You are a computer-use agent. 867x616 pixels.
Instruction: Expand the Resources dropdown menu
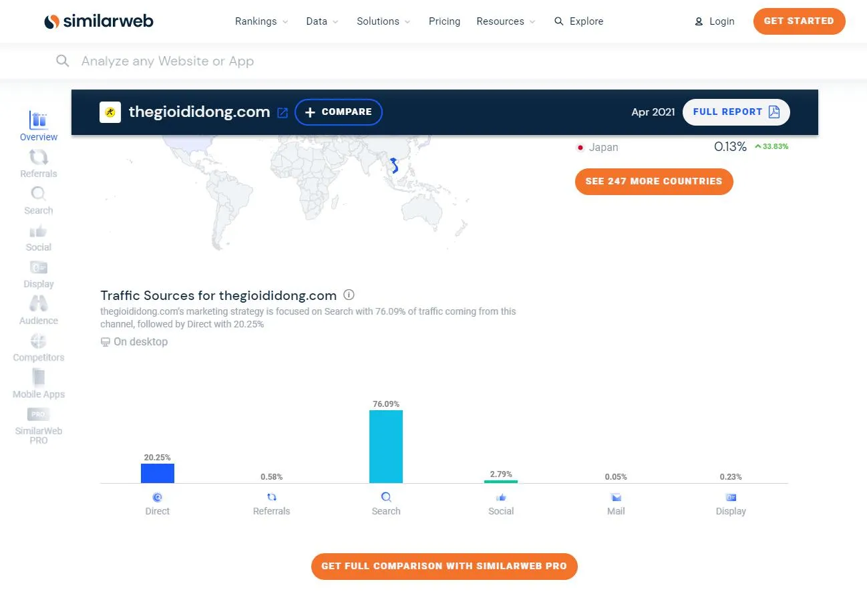click(x=506, y=21)
